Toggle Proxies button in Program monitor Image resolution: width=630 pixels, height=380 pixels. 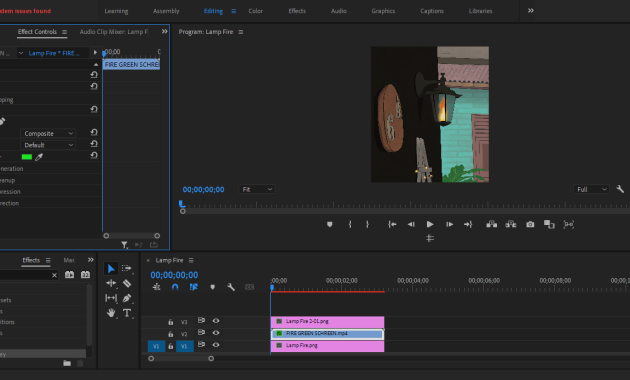[569, 224]
